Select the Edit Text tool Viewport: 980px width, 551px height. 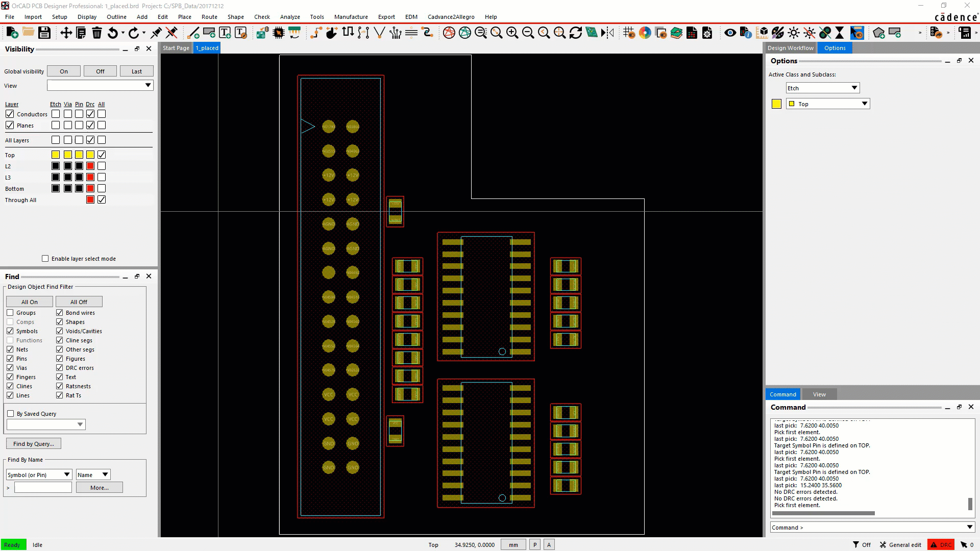(x=240, y=33)
